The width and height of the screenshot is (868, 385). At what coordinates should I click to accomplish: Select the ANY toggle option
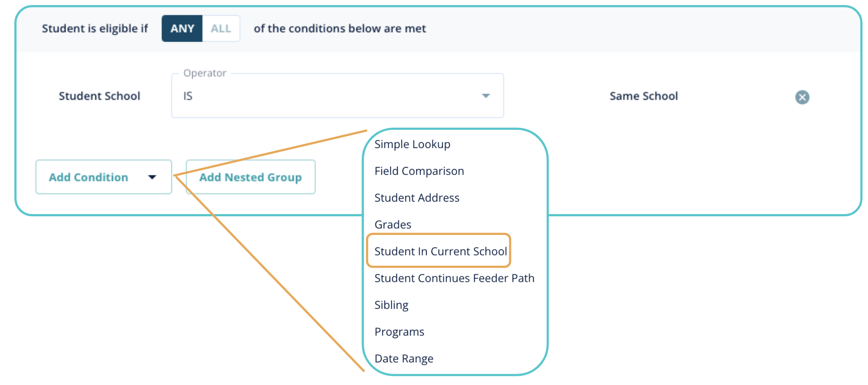pos(182,29)
